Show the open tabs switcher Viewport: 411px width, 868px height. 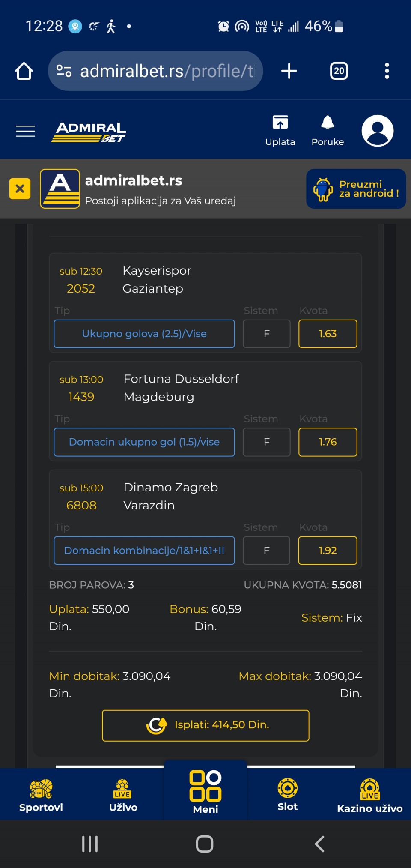point(339,71)
